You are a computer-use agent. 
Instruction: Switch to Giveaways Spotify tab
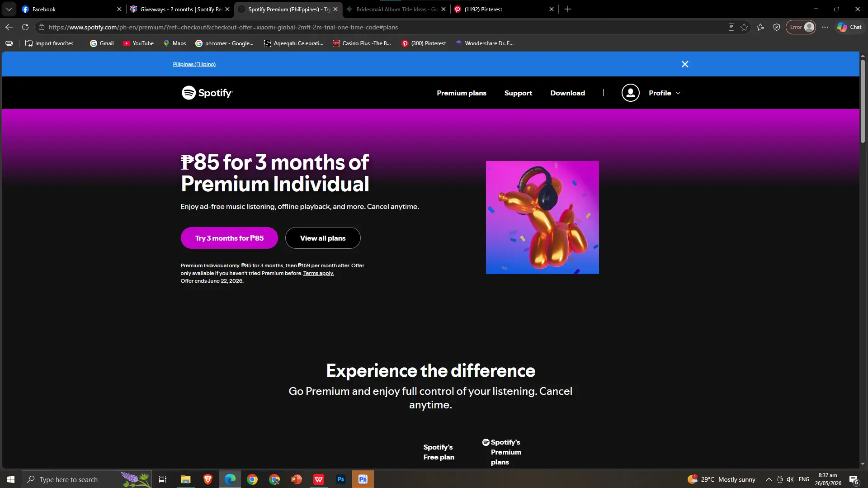(x=179, y=9)
